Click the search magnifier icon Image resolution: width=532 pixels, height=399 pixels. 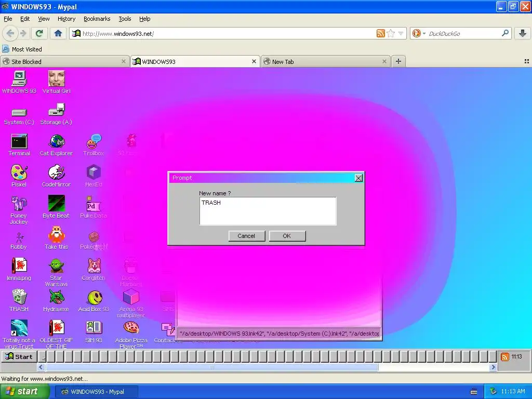tap(505, 33)
